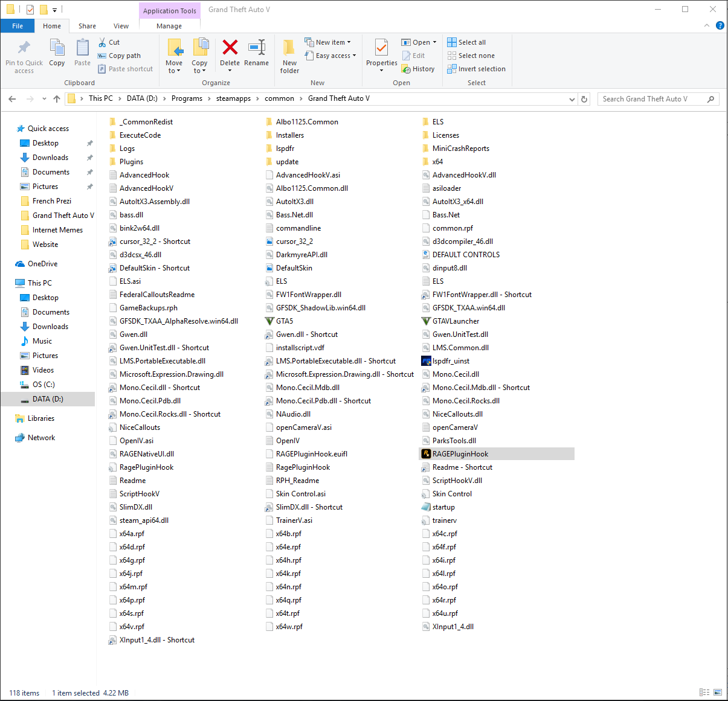The height and width of the screenshot is (701, 728).
Task: Click Select none in ribbon
Action: pyautogui.click(x=471, y=56)
